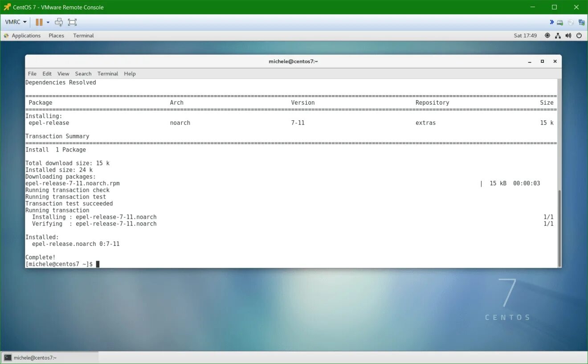
Task: Open the Applications menu in GNOME panel
Action: pyautogui.click(x=22, y=36)
